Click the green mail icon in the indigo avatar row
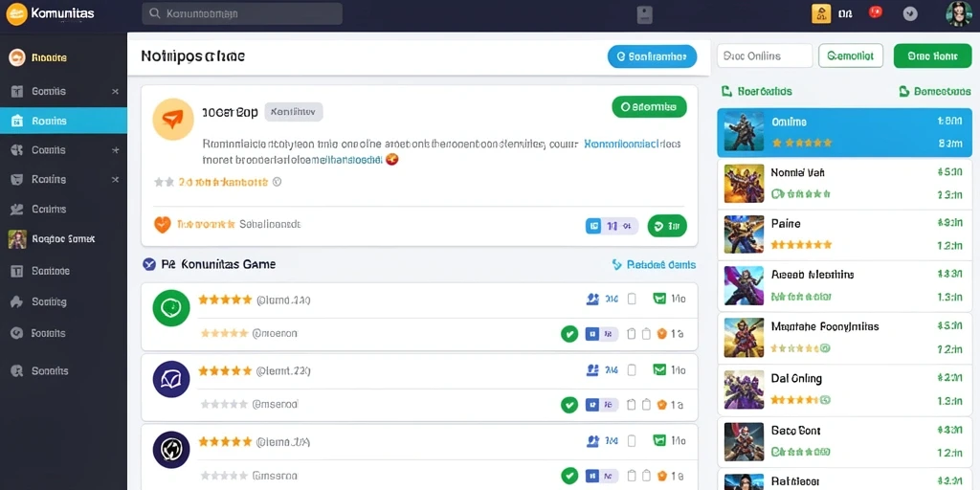Viewport: 980px width, 490px height. click(659, 370)
